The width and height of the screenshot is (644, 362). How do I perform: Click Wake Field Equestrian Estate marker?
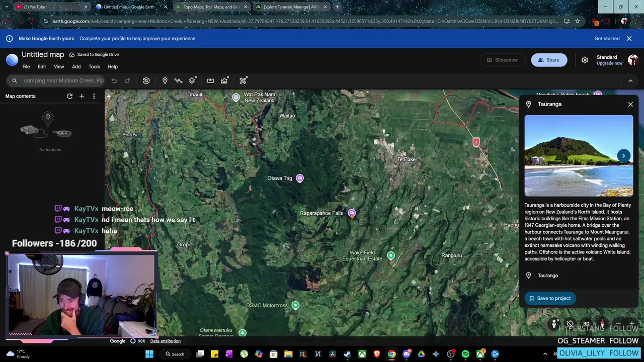point(391,256)
